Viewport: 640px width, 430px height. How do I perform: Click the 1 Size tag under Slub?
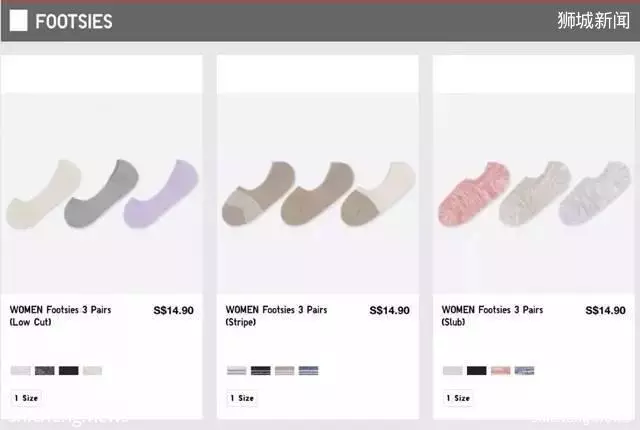[458, 398]
